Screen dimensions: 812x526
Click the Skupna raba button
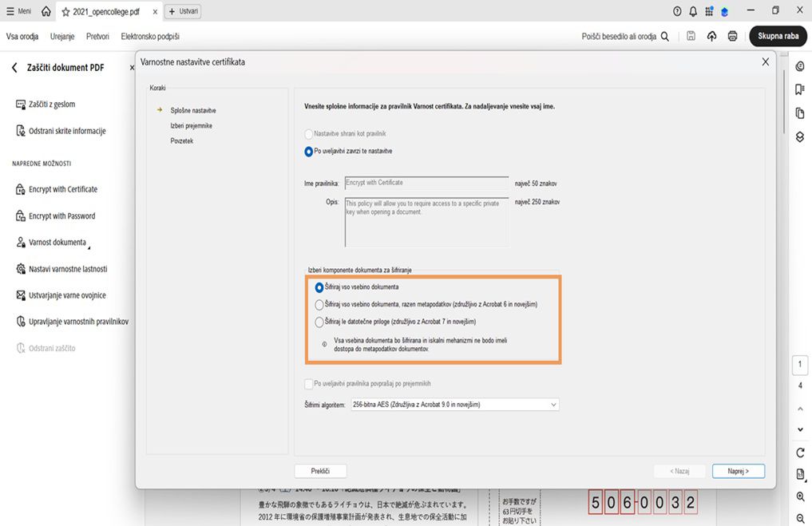(x=778, y=36)
